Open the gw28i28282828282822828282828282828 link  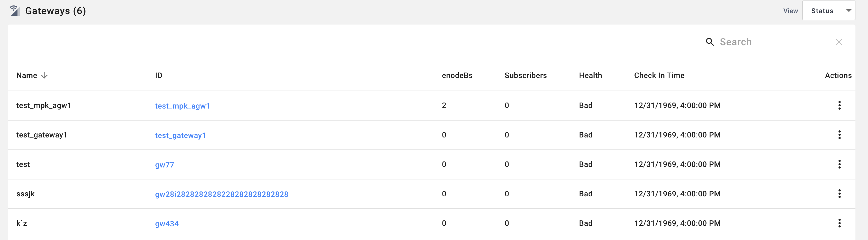click(222, 194)
